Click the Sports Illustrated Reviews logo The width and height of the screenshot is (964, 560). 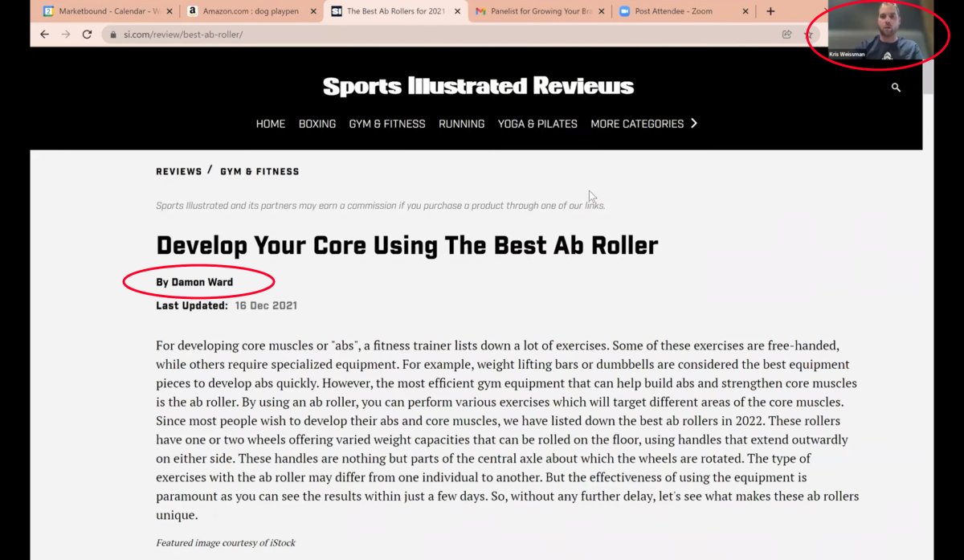[x=478, y=87]
